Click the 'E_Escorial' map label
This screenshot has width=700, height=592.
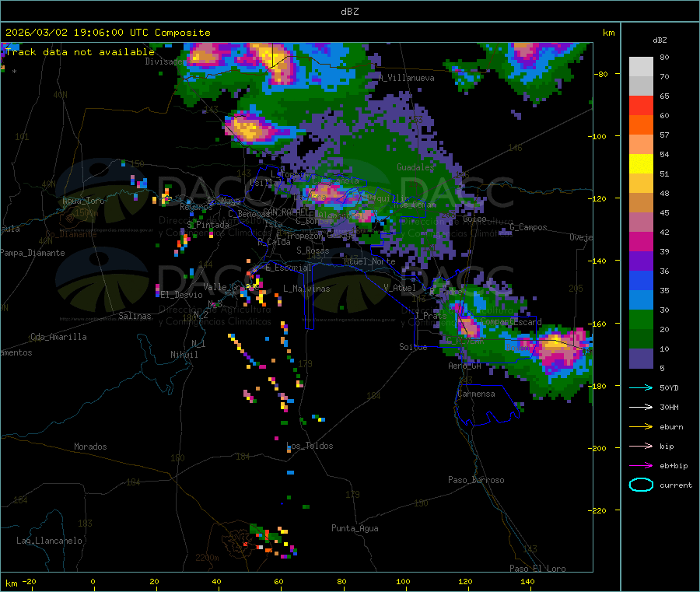coord(289,268)
